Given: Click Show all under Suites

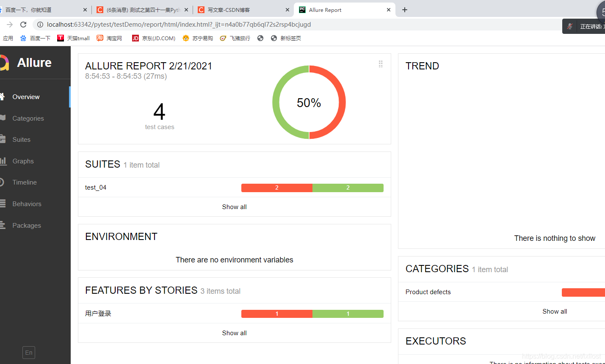Looking at the screenshot, I should (x=234, y=207).
